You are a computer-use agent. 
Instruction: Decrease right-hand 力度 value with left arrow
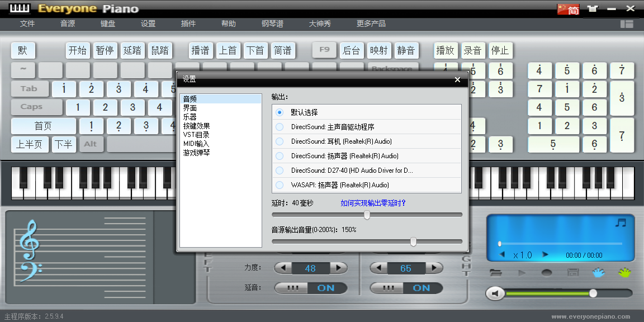(379, 268)
